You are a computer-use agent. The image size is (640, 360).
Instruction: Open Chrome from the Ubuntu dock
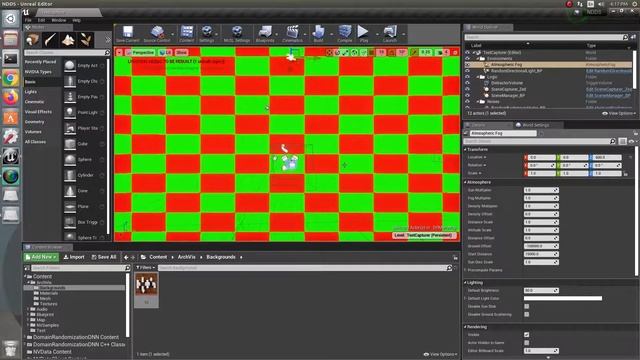tap(11, 78)
